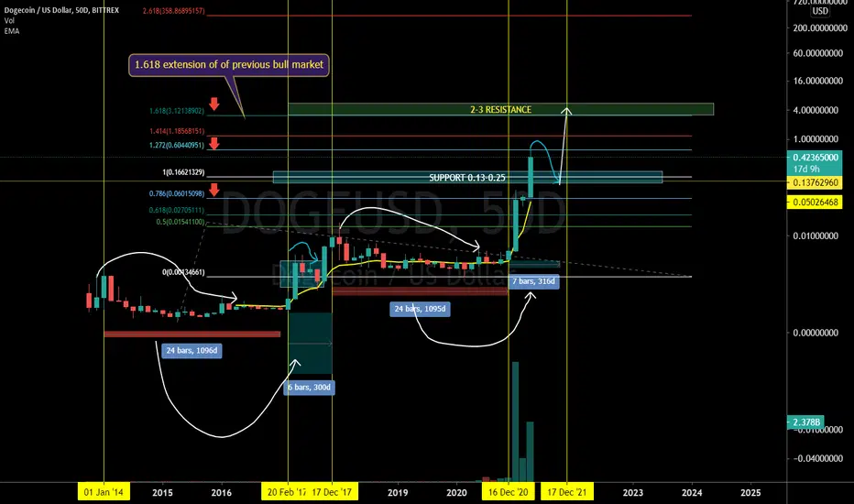Click the 2025 label on time axis
Screen dimensions: 854x504
point(750,493)
